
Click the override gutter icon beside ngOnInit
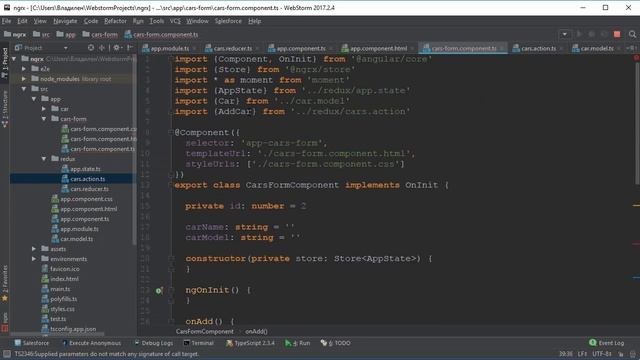pyautogui.click(x=159, y=291)
